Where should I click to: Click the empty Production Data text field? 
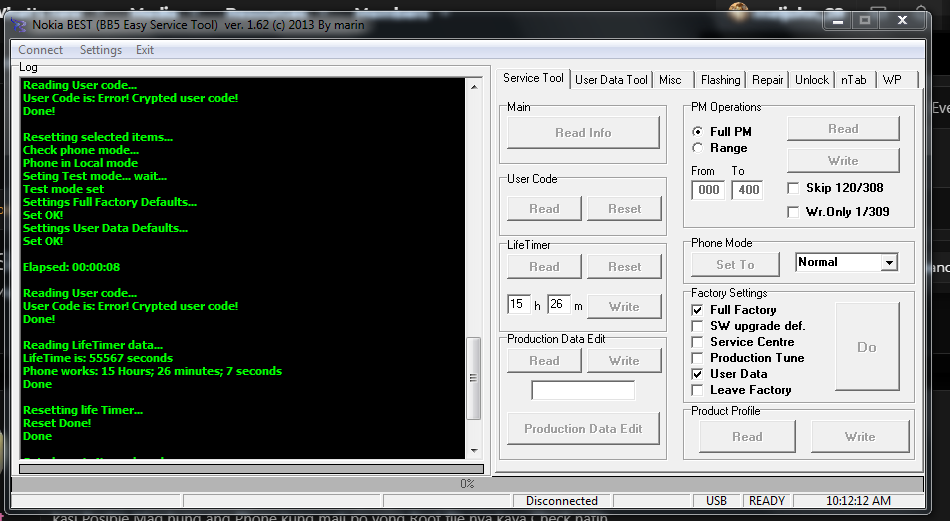click(583, 390)
